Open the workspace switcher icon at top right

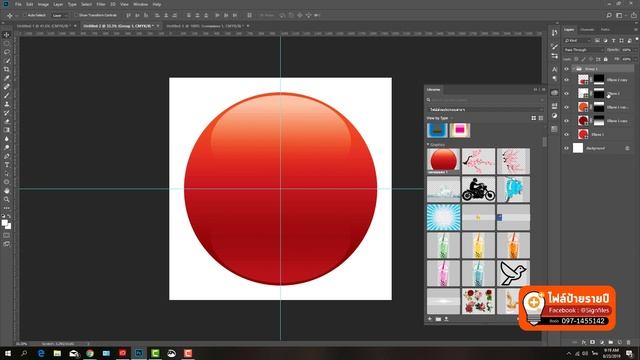pos(619,15)
